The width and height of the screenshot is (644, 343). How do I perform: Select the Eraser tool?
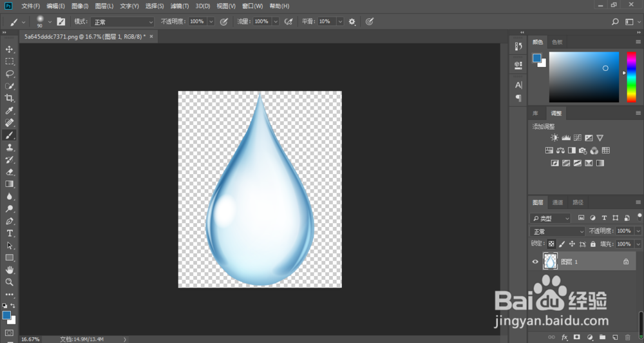coord(10,172)
